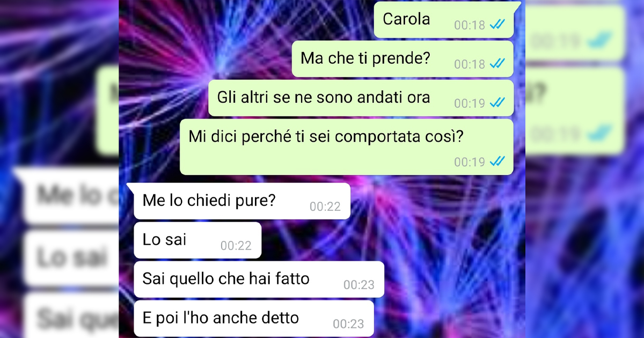Click the 00:23 timestamp on 'E poi l'ho anche detto'
Viewport: 644px width, 338px height.
coord(348,324)
